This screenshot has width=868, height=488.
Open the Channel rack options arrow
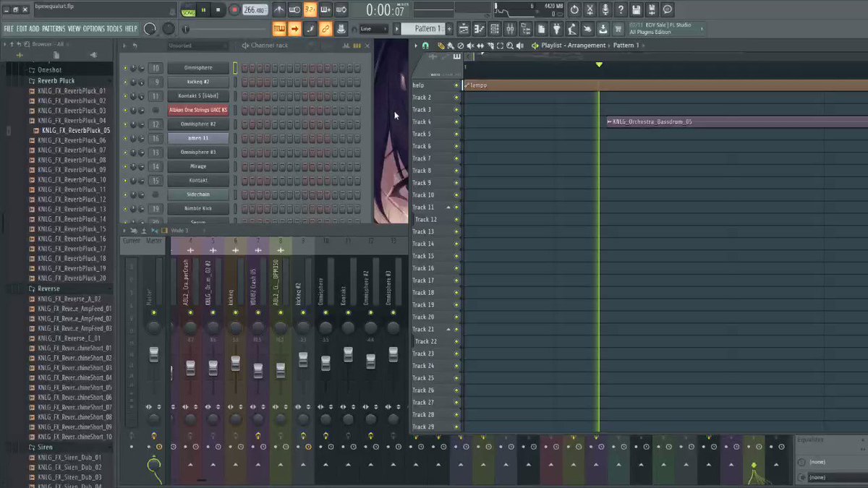pos(124,46)
